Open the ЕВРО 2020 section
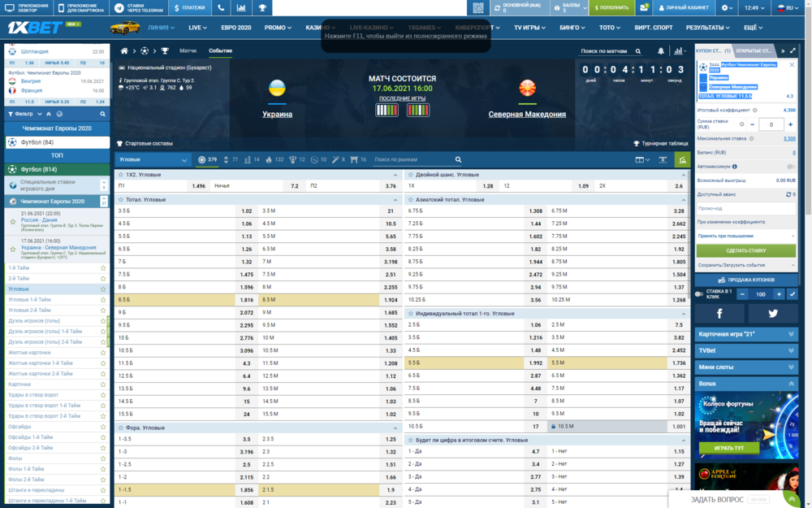 point(236,28)
